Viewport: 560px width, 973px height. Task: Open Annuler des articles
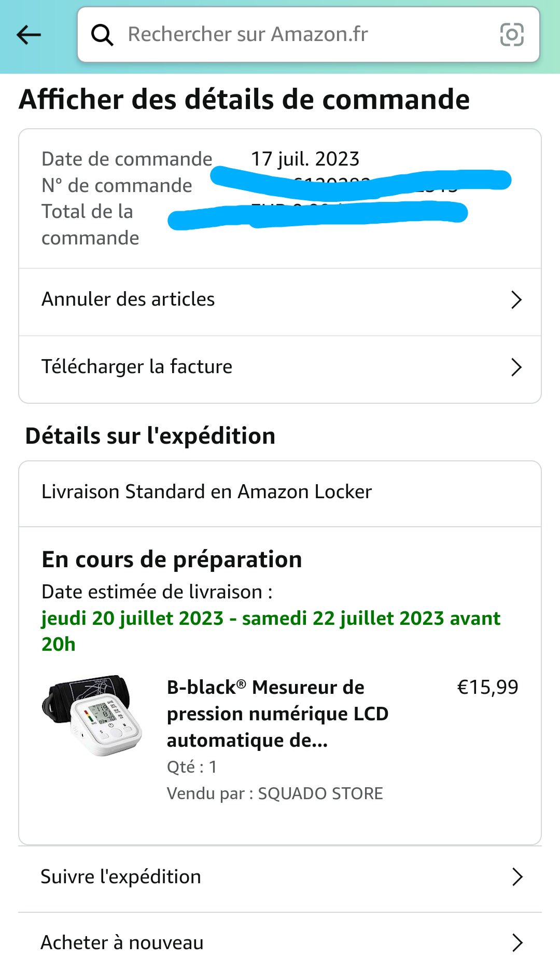280,300
